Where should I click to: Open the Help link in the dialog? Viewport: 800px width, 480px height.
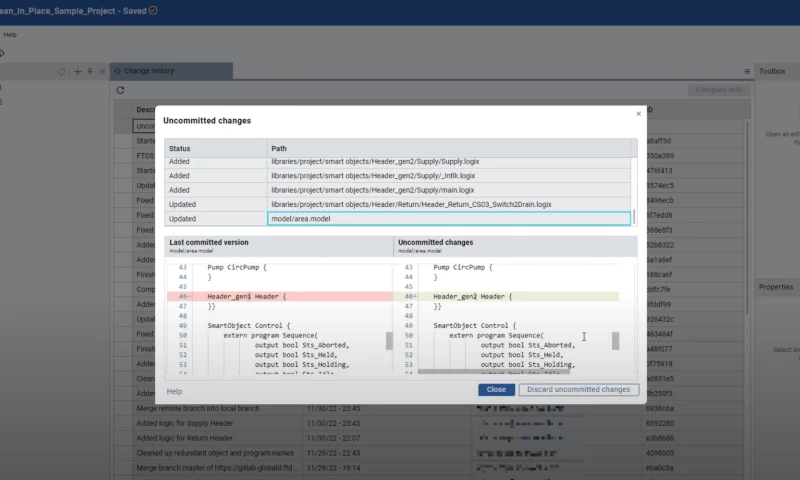coord(174,391)
